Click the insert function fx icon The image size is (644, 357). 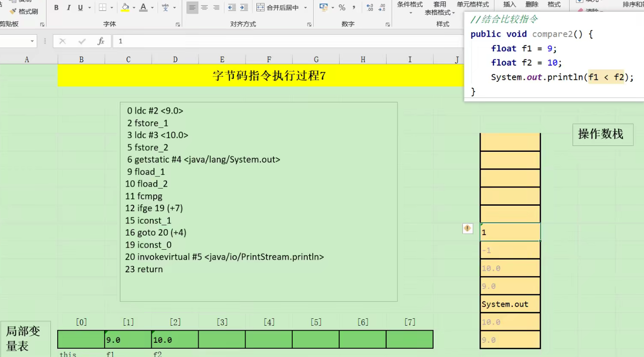tap(101, 42)
